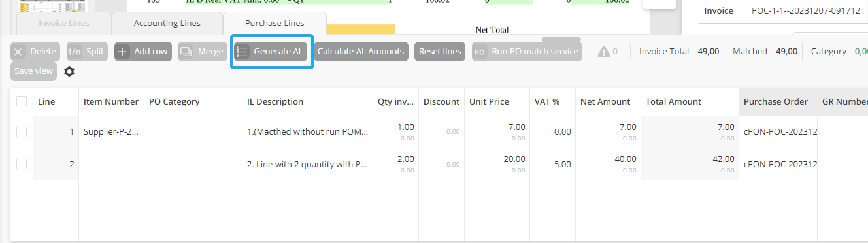The height and width of the screenshot is (243, 868).
Task: Click the Split lines button
Action: coord(87,52)
